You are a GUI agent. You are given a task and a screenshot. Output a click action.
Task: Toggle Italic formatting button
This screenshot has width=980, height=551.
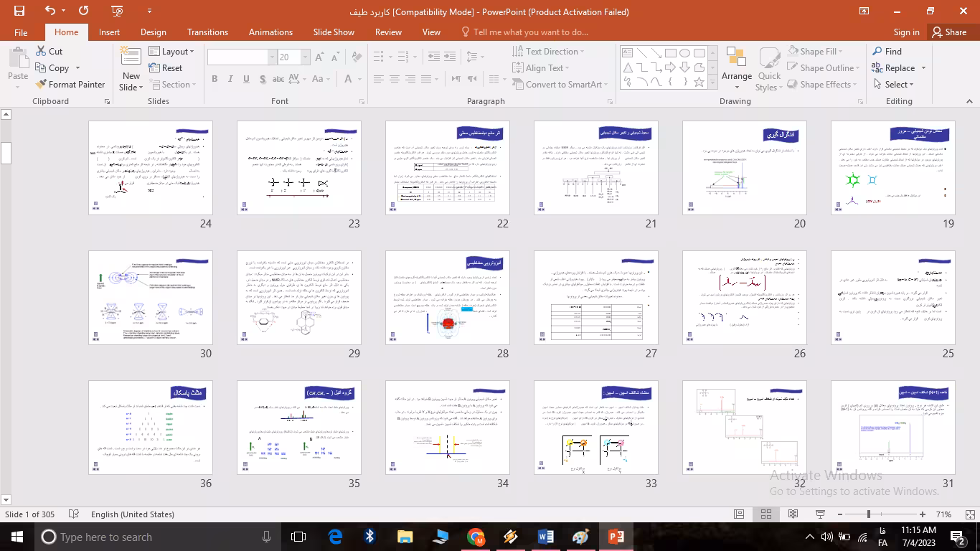pos(230,80)
